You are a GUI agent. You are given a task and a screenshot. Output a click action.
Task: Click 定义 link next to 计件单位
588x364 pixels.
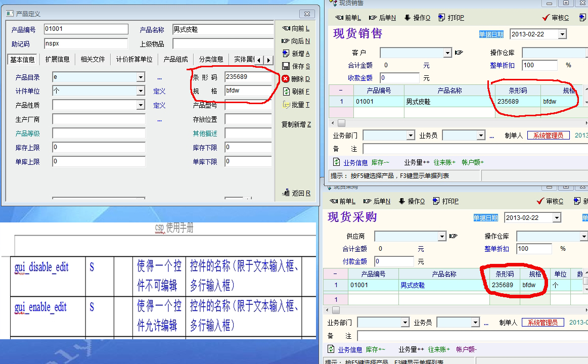159,92
